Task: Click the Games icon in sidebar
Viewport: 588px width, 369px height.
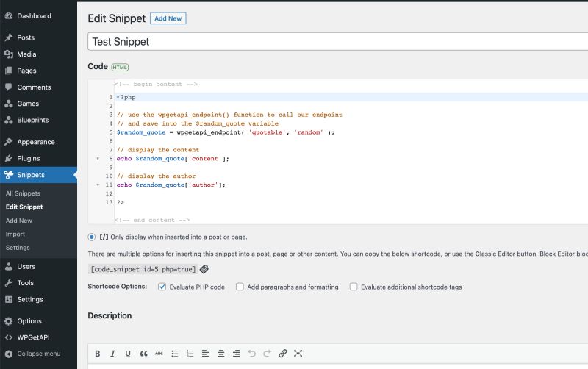Action: (9, 104)
